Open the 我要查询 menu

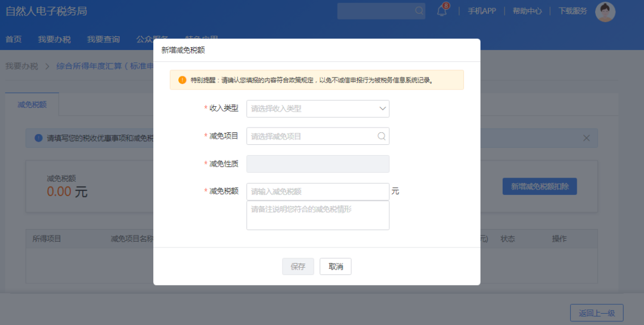103,39
